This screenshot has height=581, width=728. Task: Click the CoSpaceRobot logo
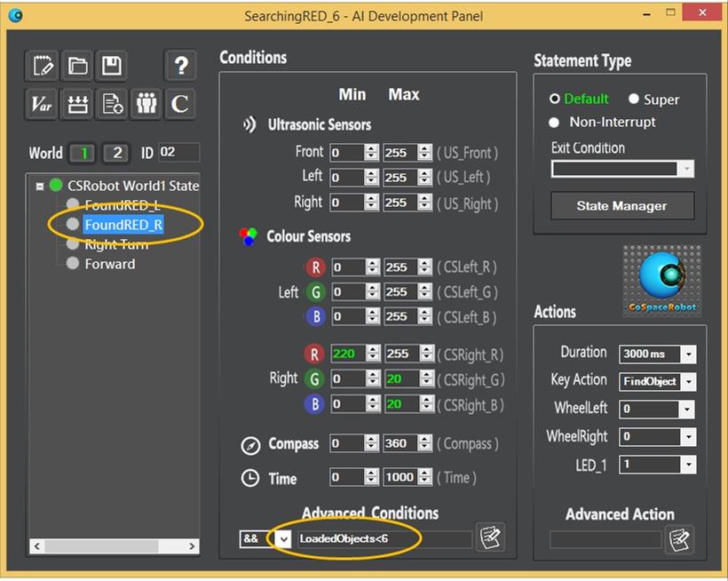661,282
